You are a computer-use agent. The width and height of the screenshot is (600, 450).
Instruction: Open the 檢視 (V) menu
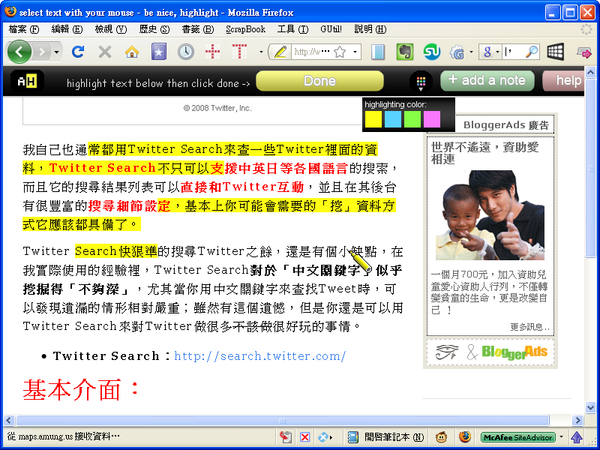click(111, 29)
